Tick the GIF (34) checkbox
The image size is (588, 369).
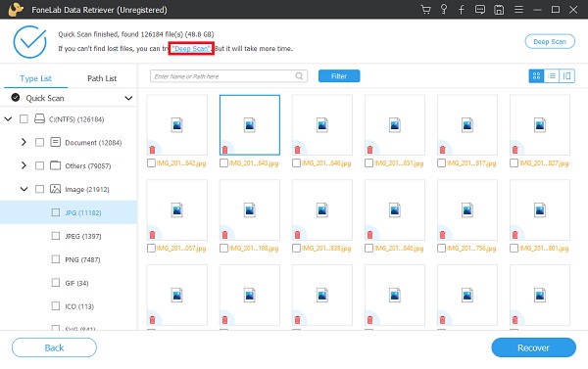pos(56,283)
